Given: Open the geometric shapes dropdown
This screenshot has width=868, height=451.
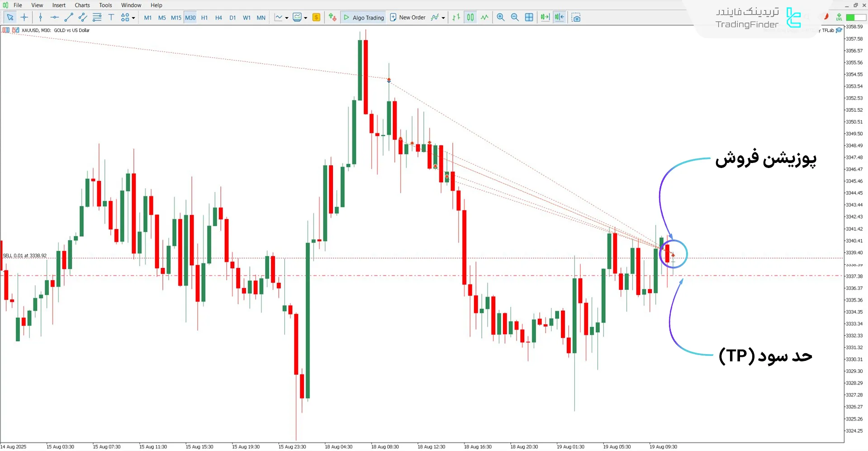Looking at the screenshot, I should [x=133, y=17].
